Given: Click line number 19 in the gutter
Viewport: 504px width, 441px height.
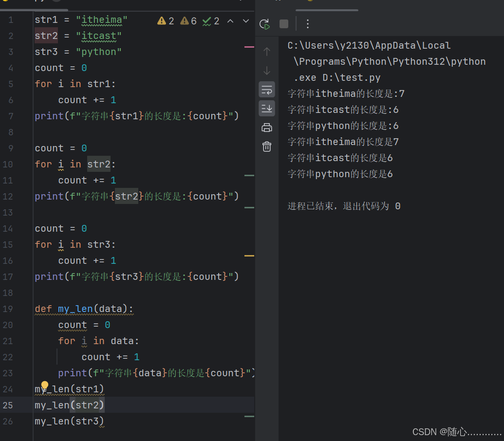Looking at the screenshot, I should [x=8, y=309].
